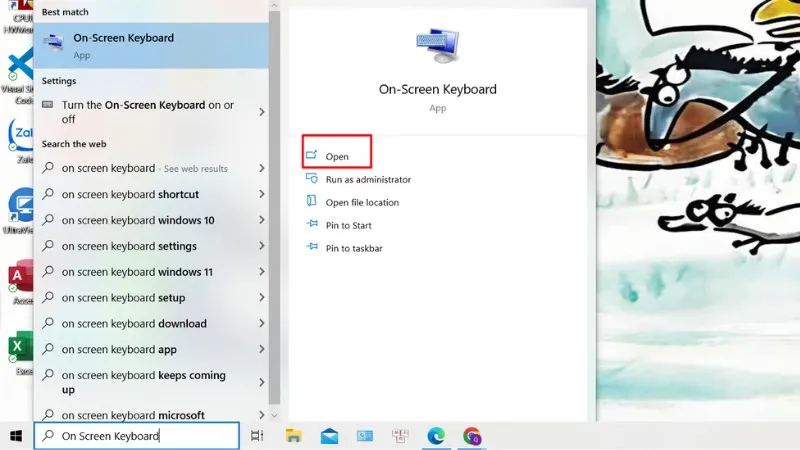The image size is (800, 450).
Task: Click the Chrome icon in taskbar
Action: point(472,436)
